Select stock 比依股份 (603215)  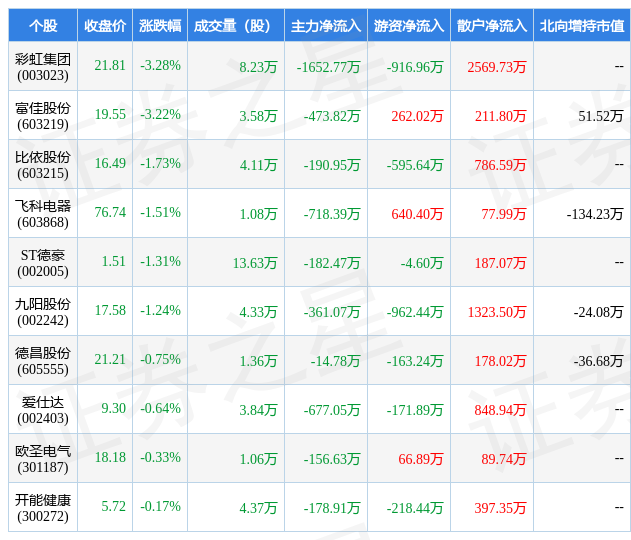coord(43,165)
